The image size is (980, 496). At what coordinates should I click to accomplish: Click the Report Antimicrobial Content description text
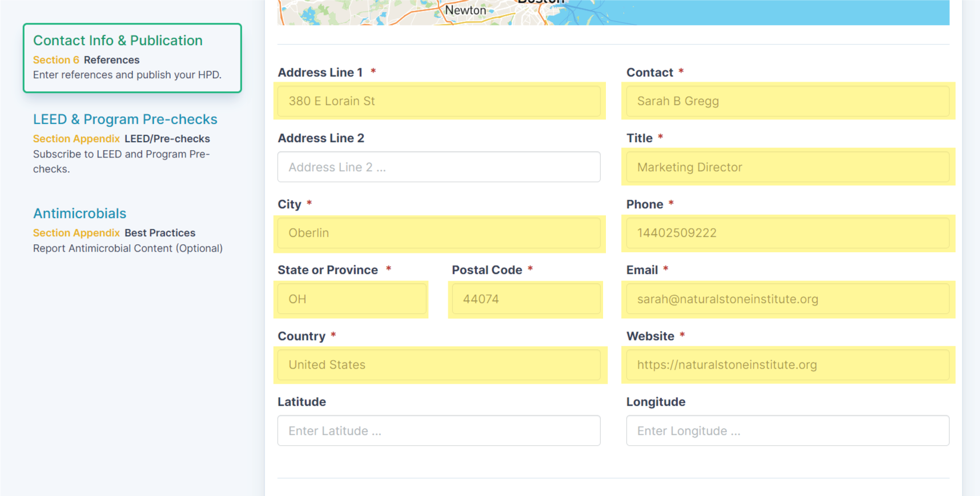[127, 248]
